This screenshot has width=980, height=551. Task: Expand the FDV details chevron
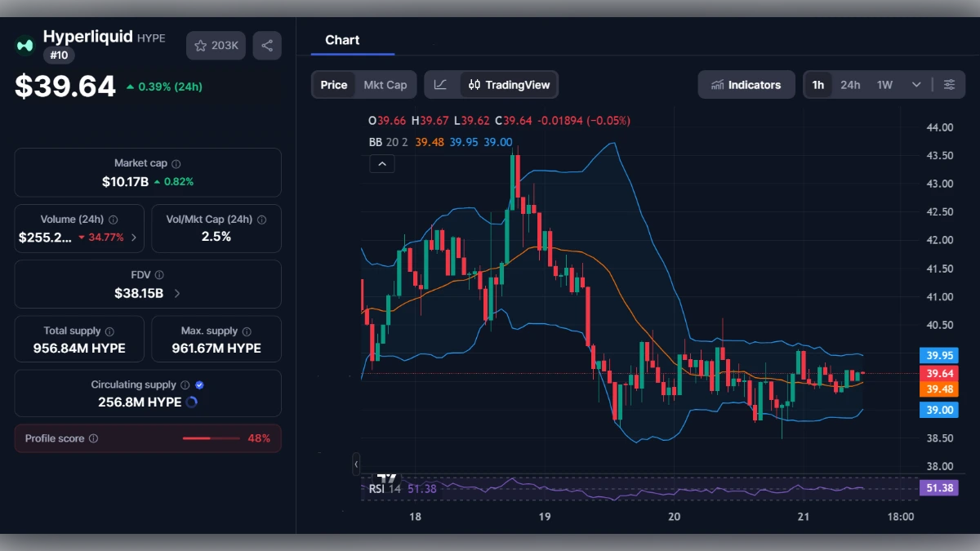click(177, 293)
